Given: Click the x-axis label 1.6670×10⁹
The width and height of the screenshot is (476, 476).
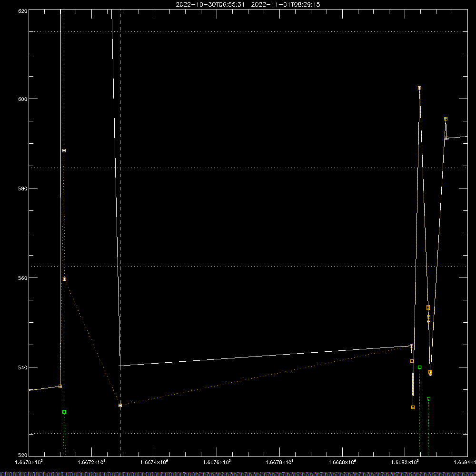Looking at the screenshot, I should 29,462.
